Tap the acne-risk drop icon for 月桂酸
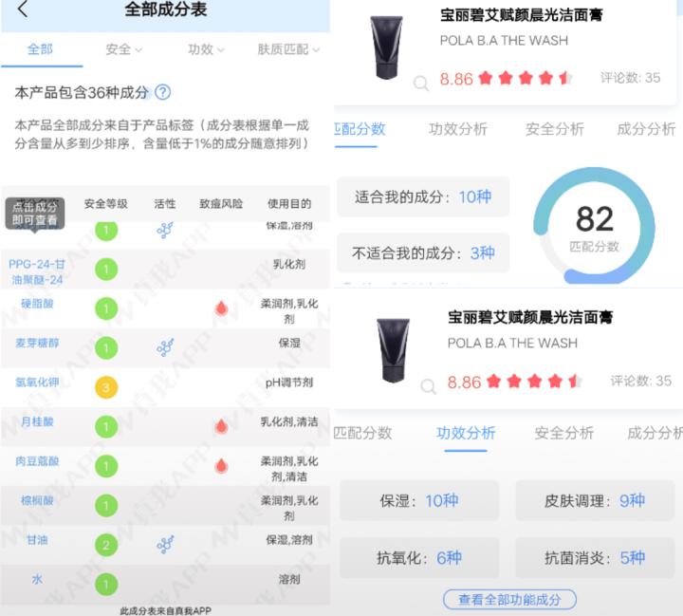 (221, 426)
